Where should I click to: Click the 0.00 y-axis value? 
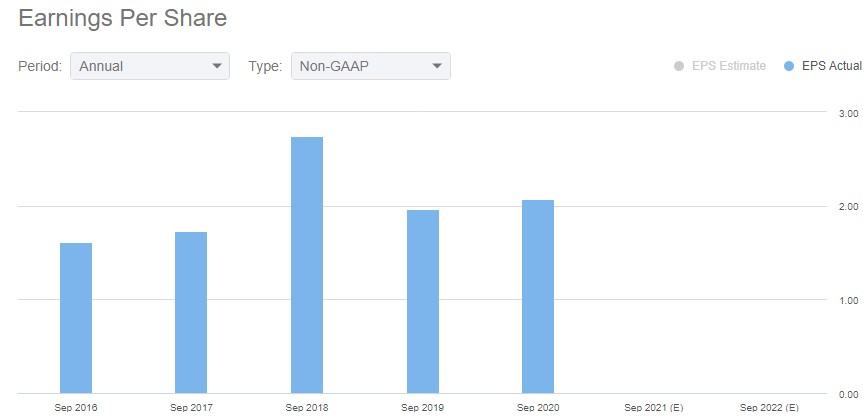pyautogui.click(x=849, y=395)
